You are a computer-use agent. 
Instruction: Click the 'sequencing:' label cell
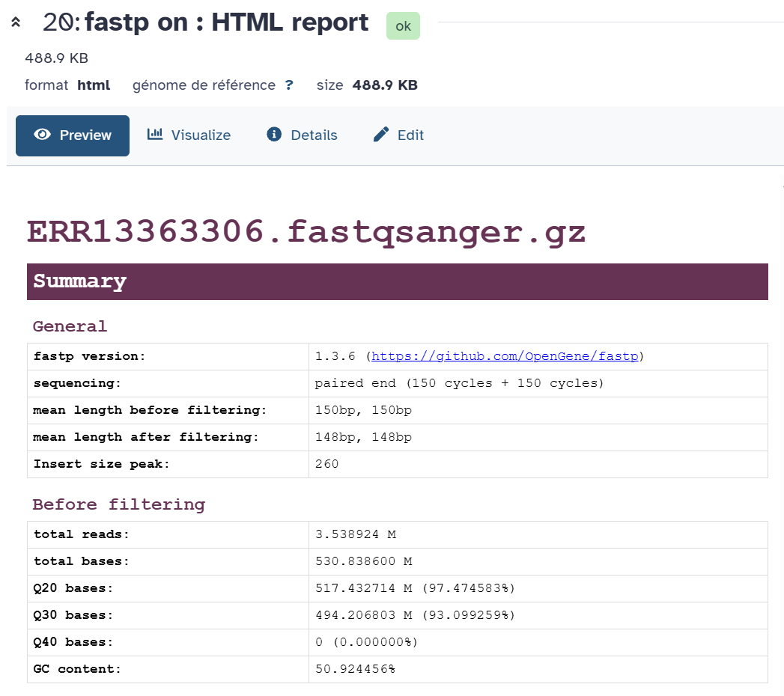(x=168, y=384)
